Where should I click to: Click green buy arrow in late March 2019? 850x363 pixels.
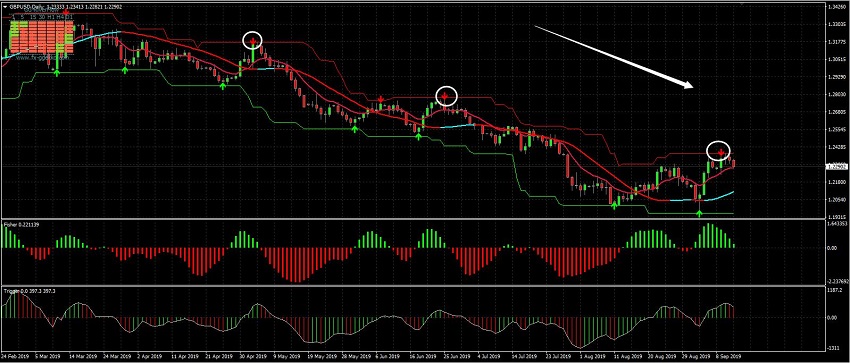[125, 69]
